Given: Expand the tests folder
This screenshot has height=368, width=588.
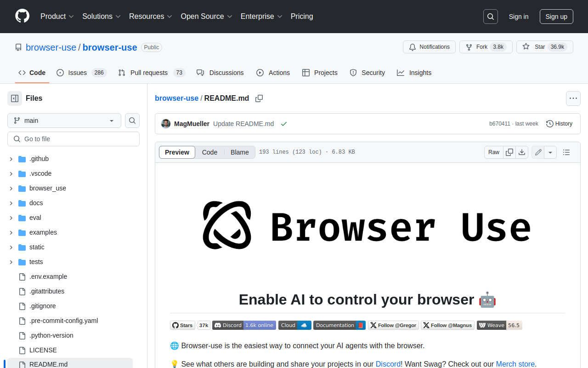Looking at the screenshot, I should [x=11, y=262].
